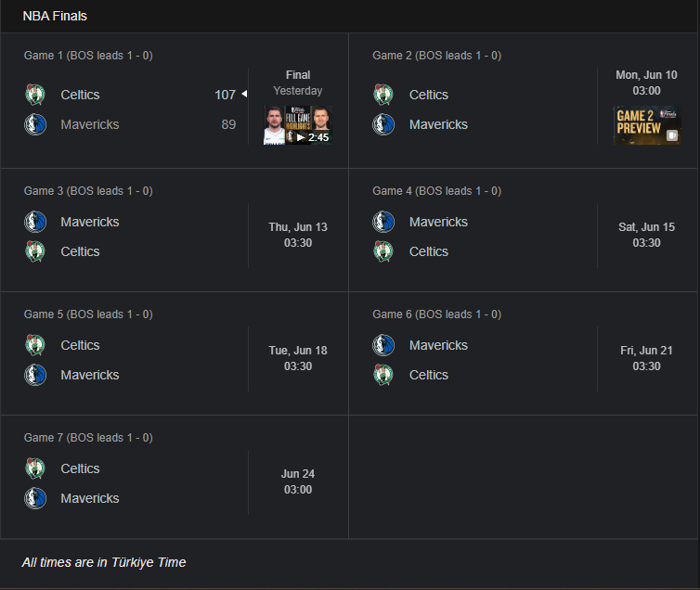This screenshot has height=590, width=700.
Task: Open the NBA Finals header
Action: click(x=55, y=16)
